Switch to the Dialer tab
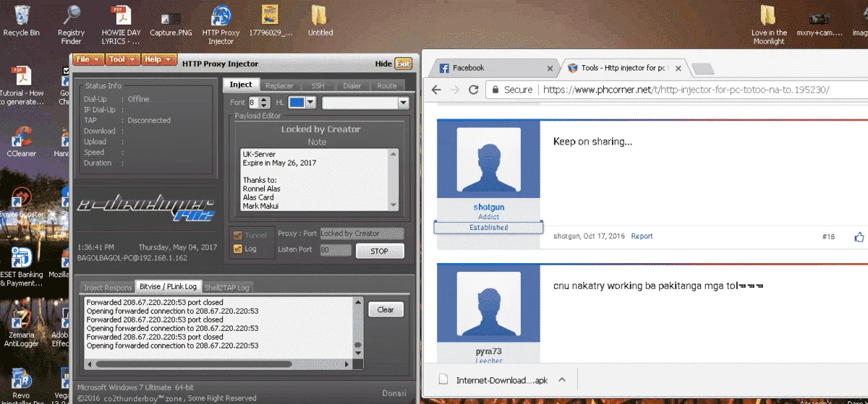 click(x=352, y=85)
